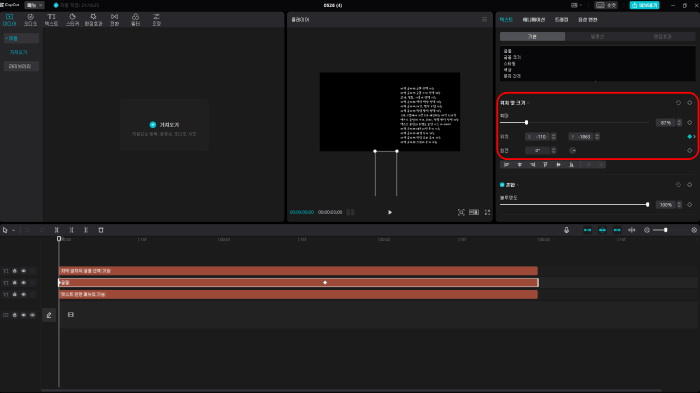Open the Stickers (스티커) panel

click(72, 20)
